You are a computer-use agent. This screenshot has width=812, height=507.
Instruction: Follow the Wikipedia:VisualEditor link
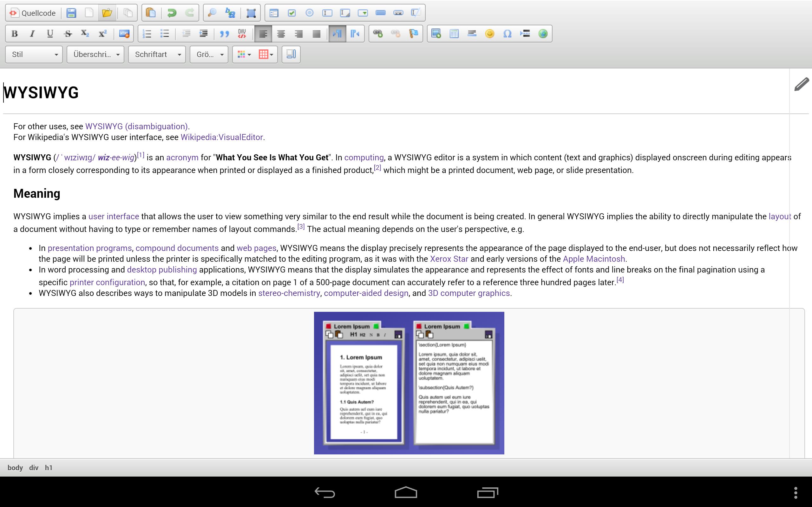point(221,137)
